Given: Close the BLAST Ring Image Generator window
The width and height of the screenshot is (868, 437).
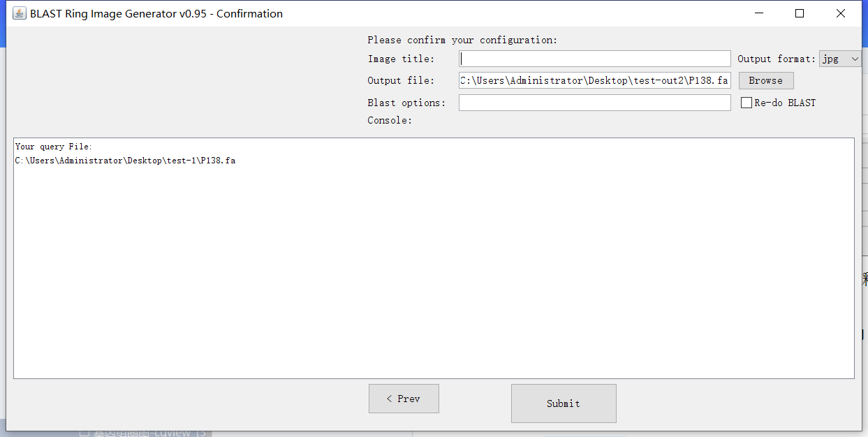Looking at the screenshot, I should [841, 13].
